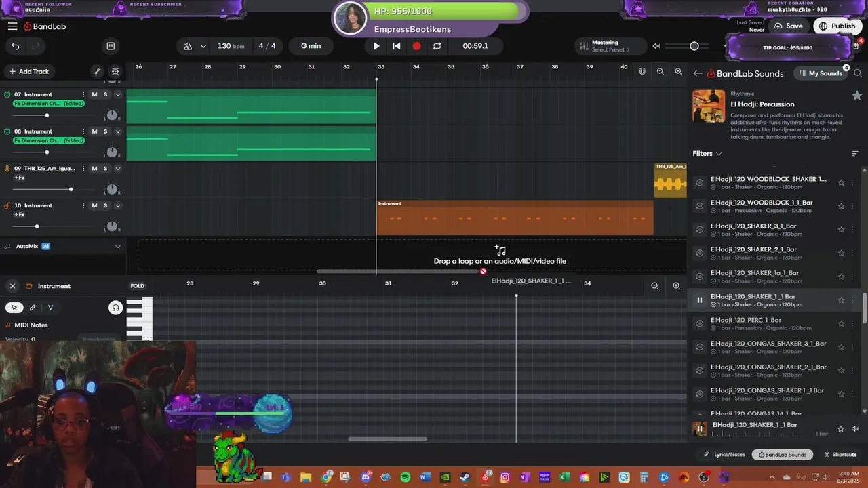Favorite ElHadji_120_PERC_1_Bar sample
This screenshot has height=488, width=868.
pos(842,324)
